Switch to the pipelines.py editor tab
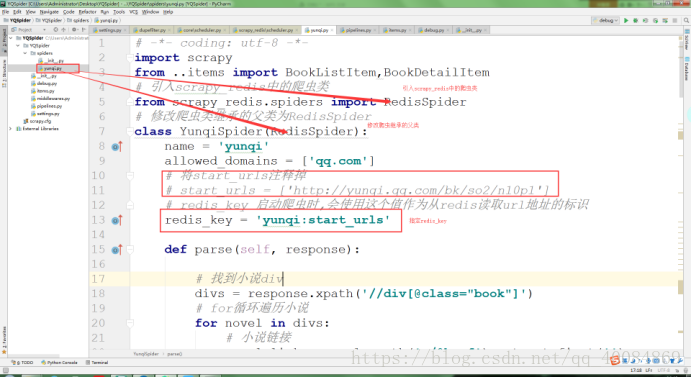The height and width of the screenshot is (378, 692). [x=358, y=30]
